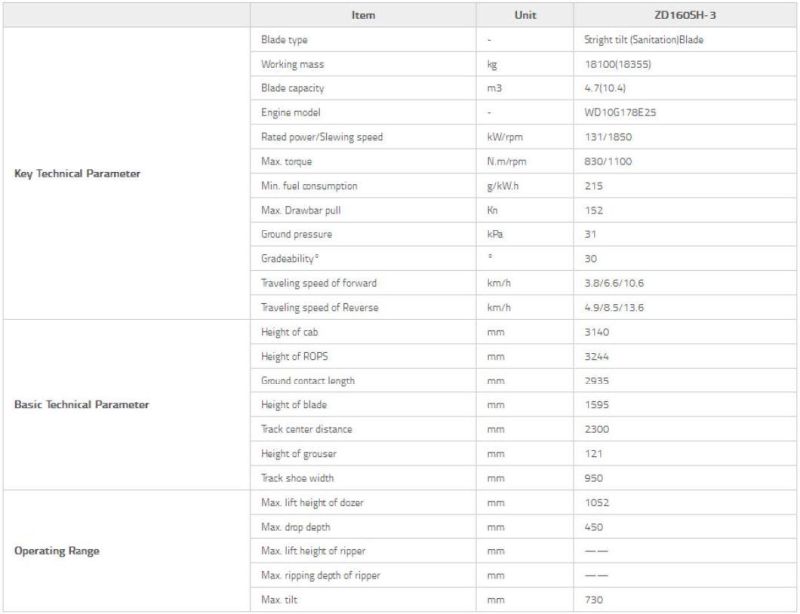Viewport: 800px width, 614px height.
Task: Select the Ground pressure kPa unit cell
Action: click(493, 234)
